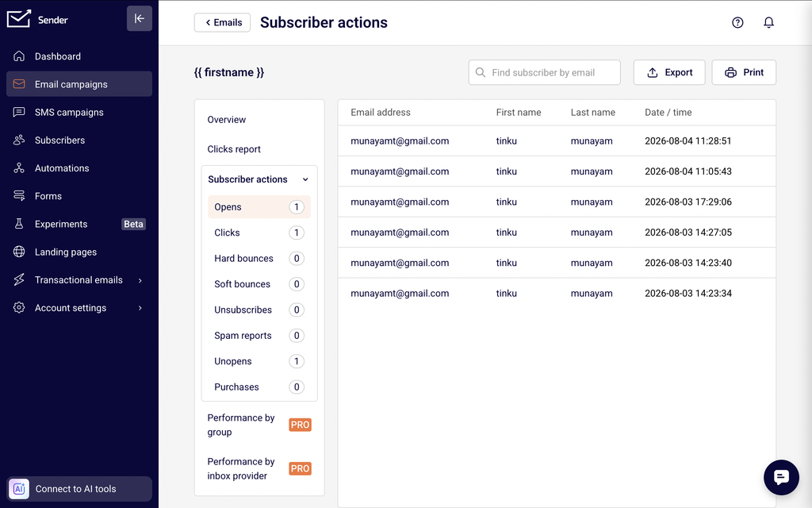Open help via the question mark icon
This screenshot has width=812, height=508.
737,22
